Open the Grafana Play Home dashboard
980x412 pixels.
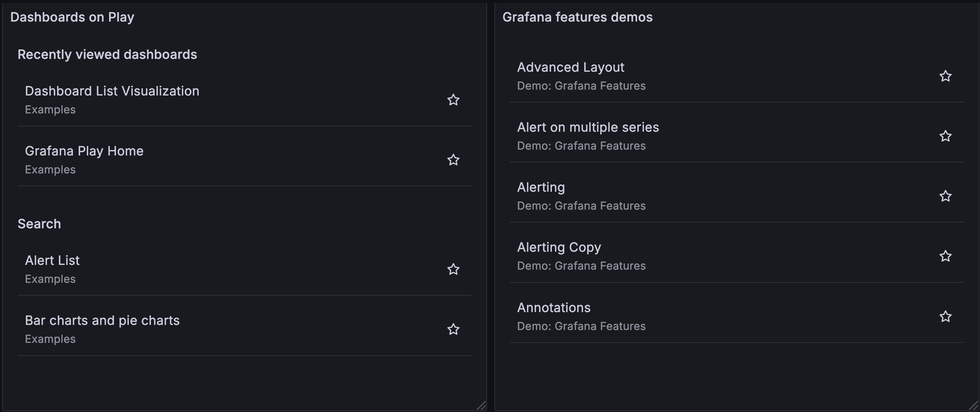click(x=84, y=151)
